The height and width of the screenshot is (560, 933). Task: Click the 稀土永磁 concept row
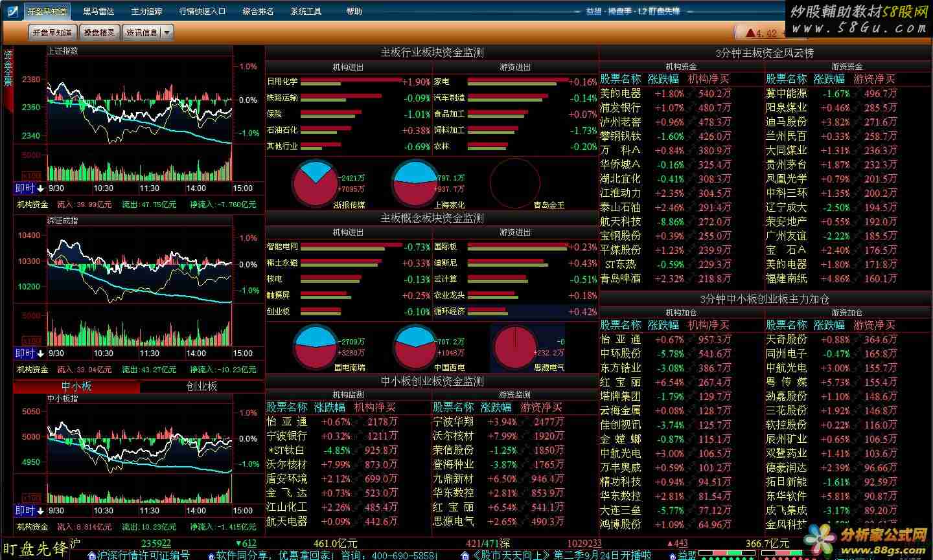click(x=349, y=263)
